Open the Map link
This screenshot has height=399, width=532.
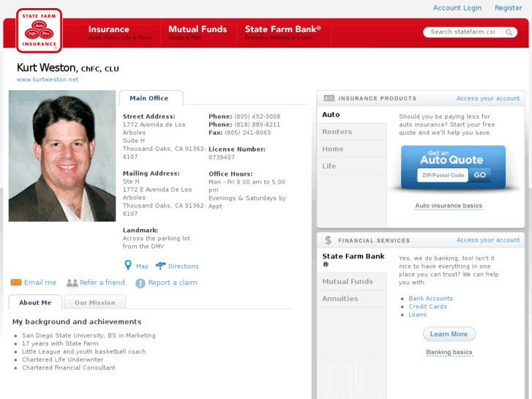click(x=142, y=266)
